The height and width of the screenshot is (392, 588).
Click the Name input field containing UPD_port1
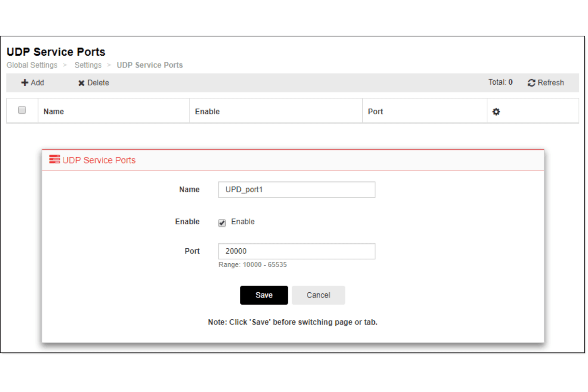tap(296, 189)
